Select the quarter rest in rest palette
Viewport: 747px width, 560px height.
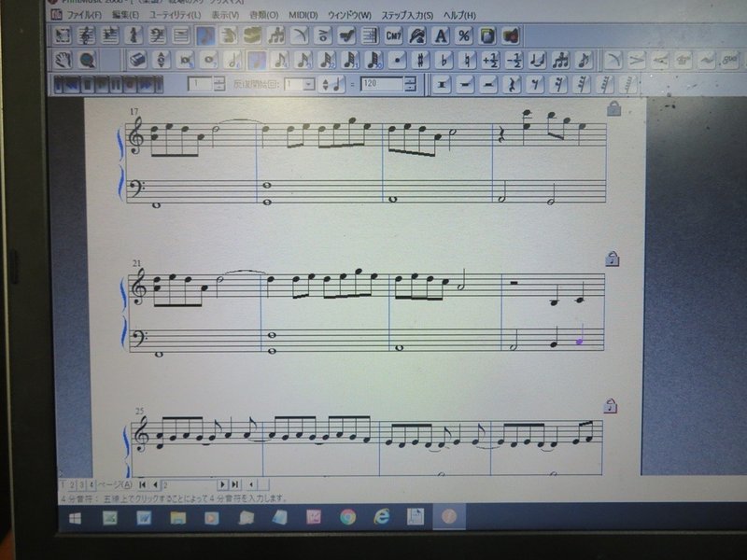[512, 84]
